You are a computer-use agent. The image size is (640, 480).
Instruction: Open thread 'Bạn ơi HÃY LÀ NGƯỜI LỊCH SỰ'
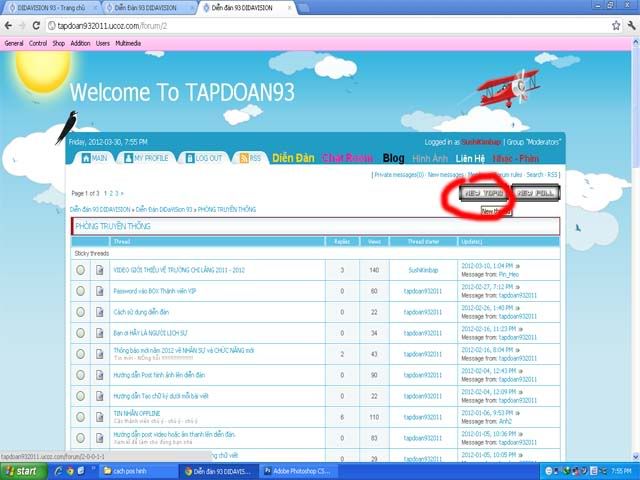click(x=150, y=333)
